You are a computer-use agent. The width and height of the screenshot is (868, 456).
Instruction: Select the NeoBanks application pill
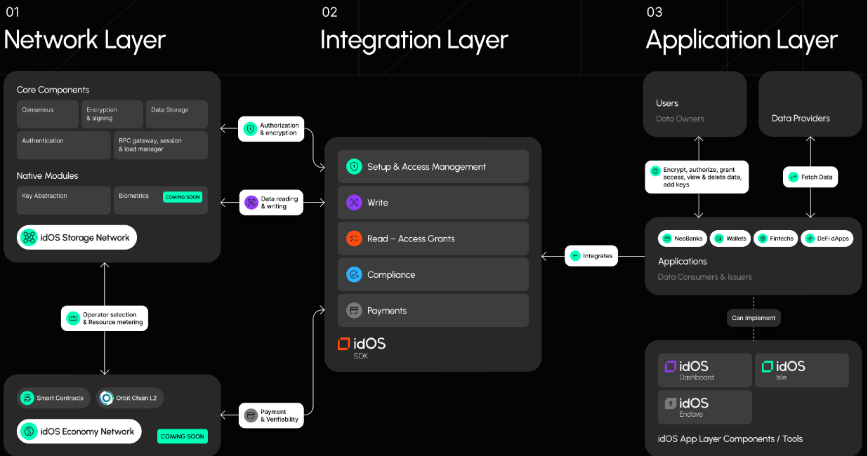coord(682,239)
